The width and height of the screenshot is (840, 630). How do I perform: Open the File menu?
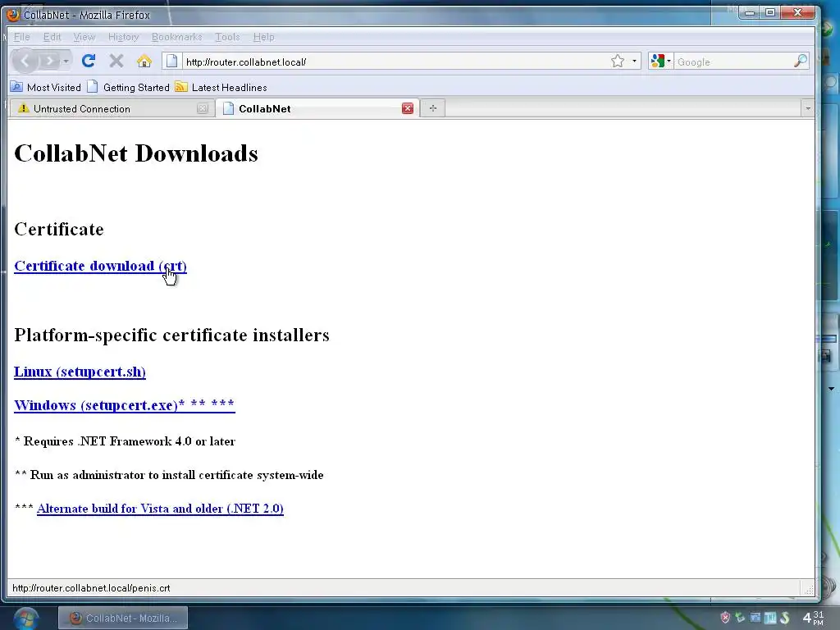[x=21, y=37]
